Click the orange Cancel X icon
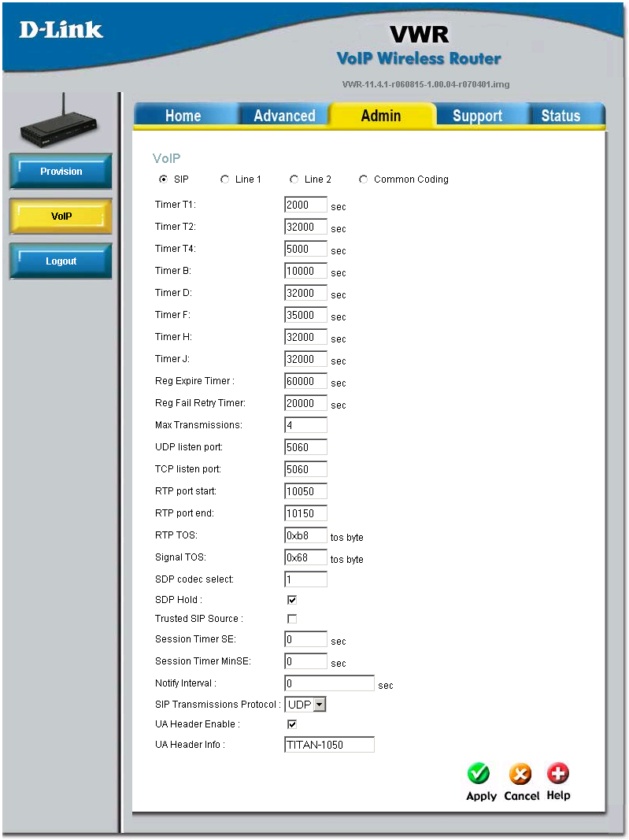Screen dimensions: 629x840 (x=520, y=774)
